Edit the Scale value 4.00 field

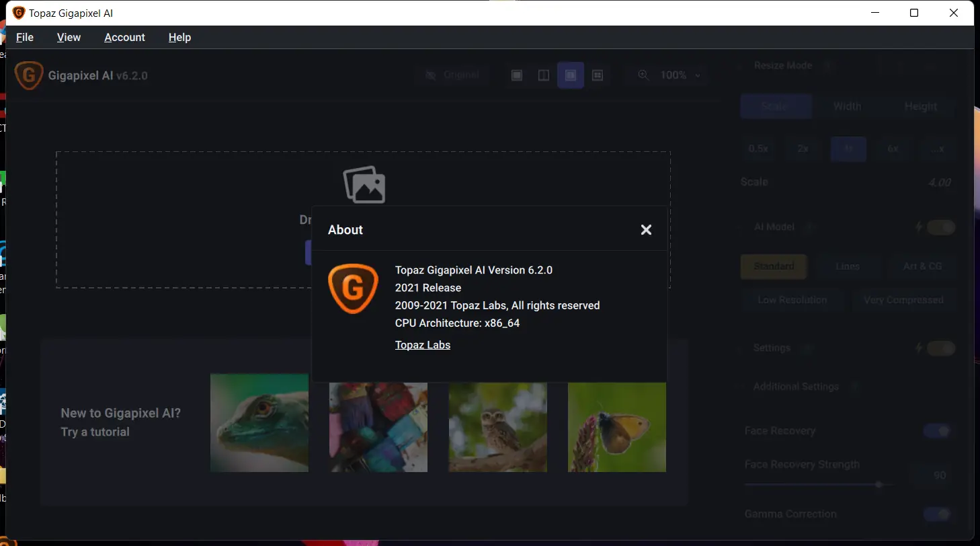[x=939, y=182]
